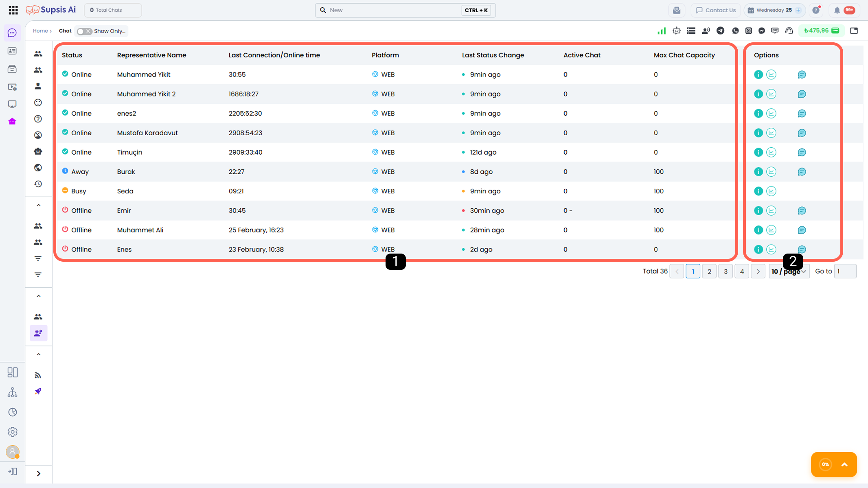Click the voice person toolbar icon

coord(706,31)
